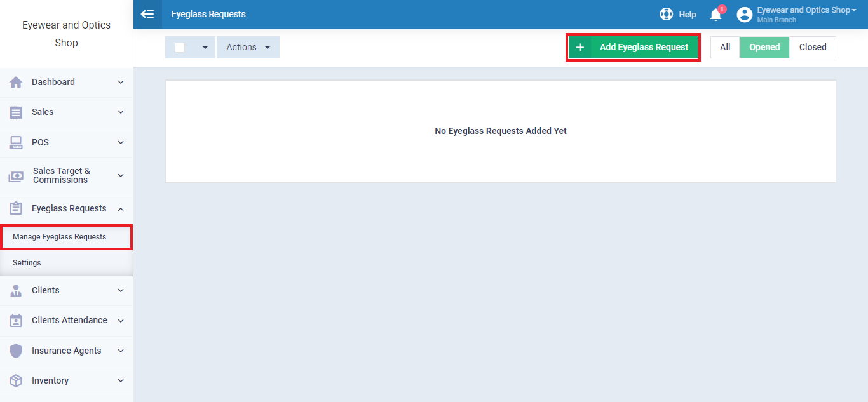Click the Sales receipt icon
The width and height of the screenshot is (868, 402).
16,112
